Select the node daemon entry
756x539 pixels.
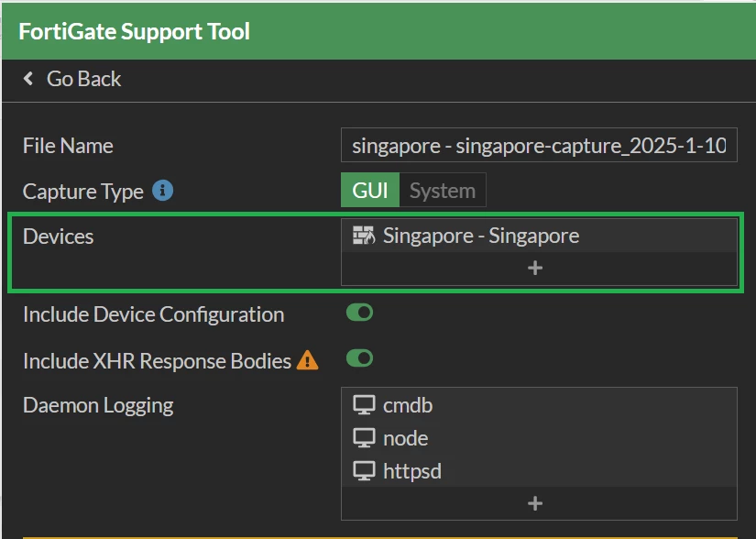point(539,438)
